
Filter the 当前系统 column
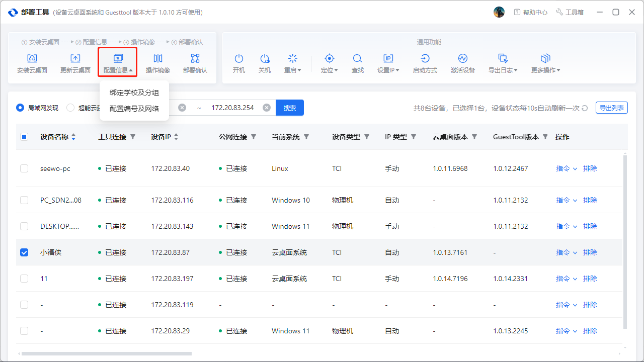click(306, 137)
